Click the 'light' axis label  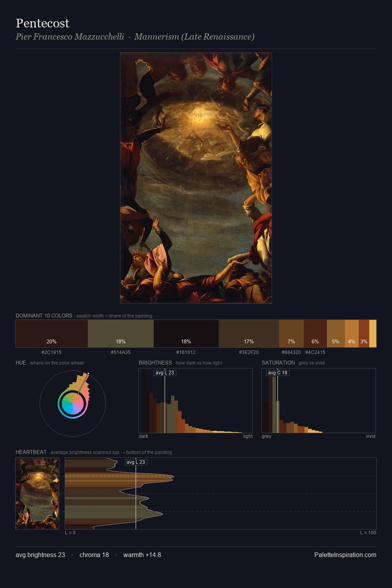pos(248,436)
